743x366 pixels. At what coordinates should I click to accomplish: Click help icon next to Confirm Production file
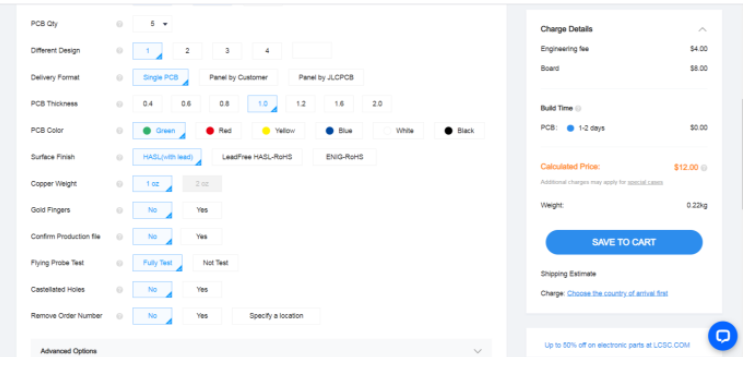[x=119, y=237]
